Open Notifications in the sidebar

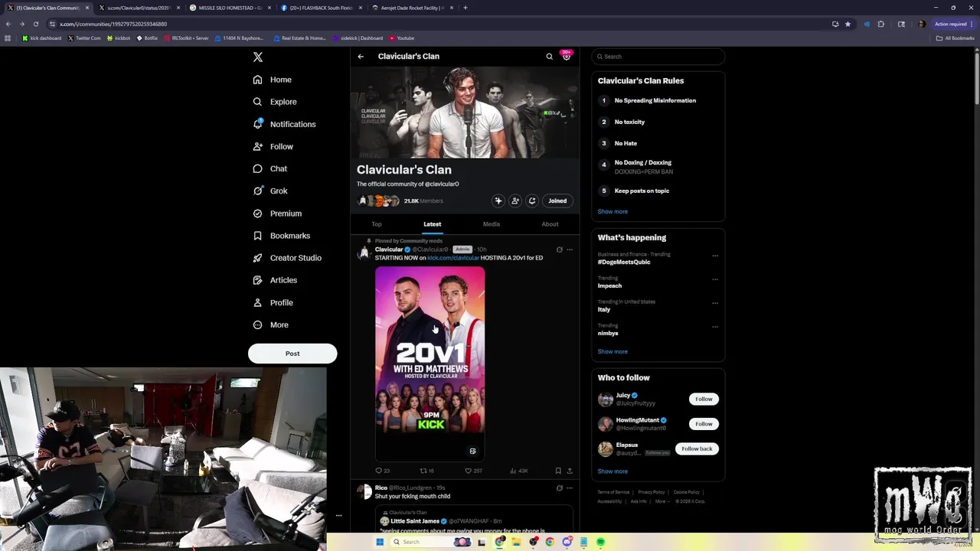pos(284,124)
